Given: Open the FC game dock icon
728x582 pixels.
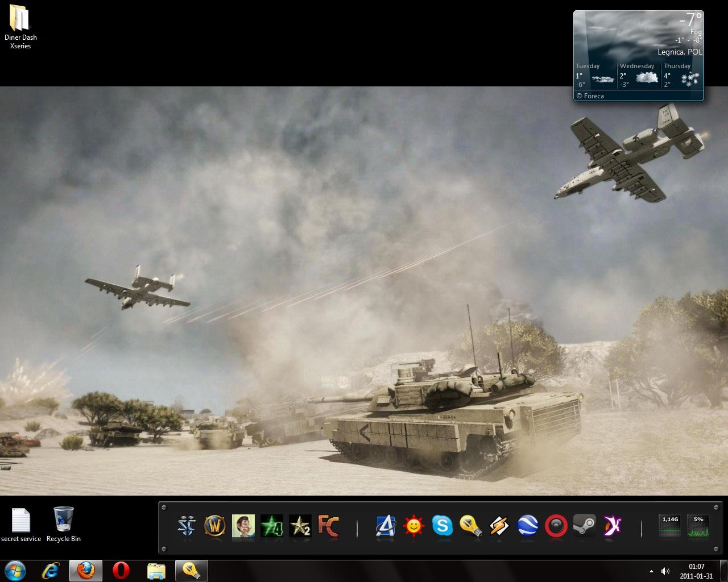Looking at the screenshot, I should (x=329, y=526).
